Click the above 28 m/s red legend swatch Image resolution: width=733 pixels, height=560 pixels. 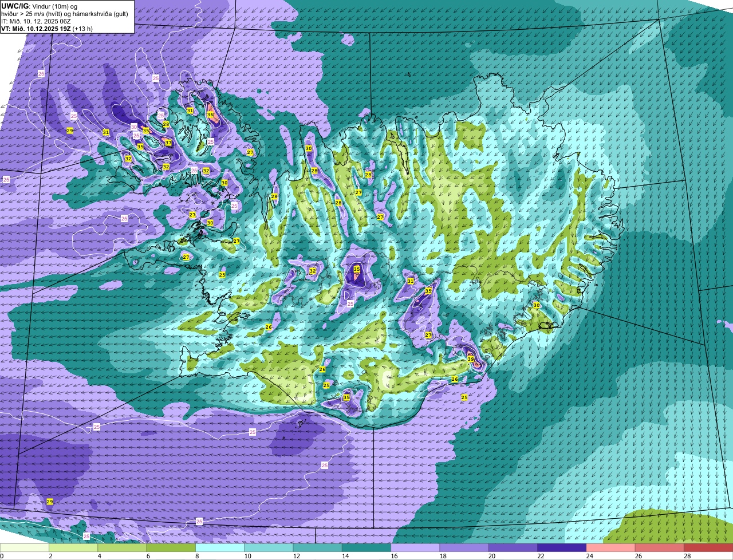click(x=709, y=547)
